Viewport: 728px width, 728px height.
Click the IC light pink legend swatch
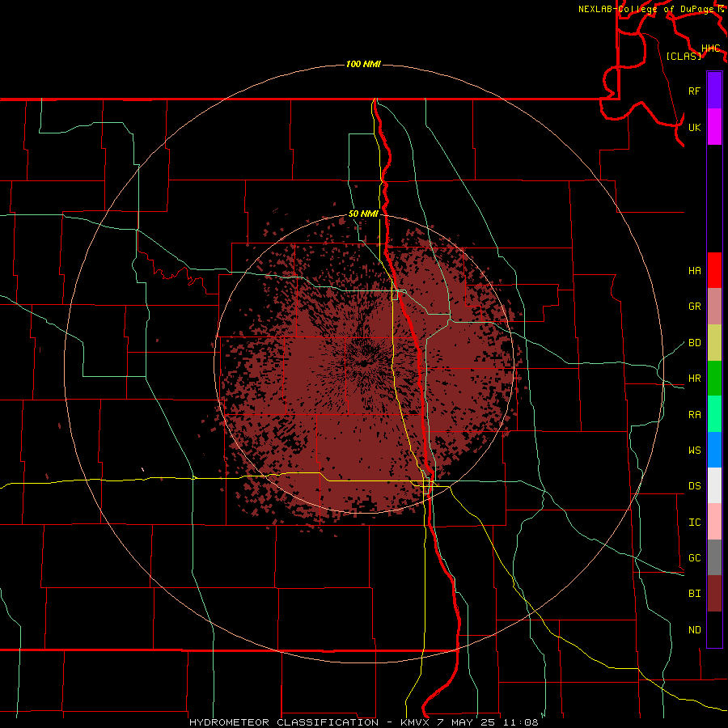pyautogui.click(x=714, y=522)
